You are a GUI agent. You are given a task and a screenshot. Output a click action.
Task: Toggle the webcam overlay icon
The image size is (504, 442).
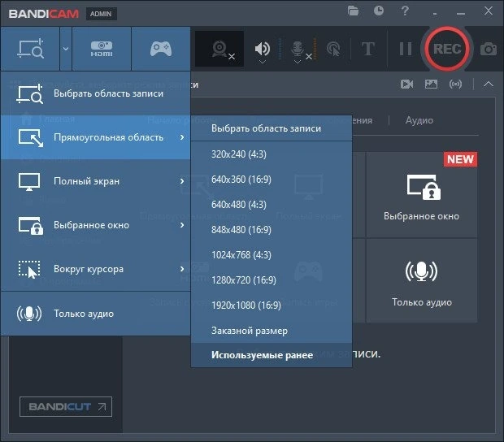tap(219, 49)
